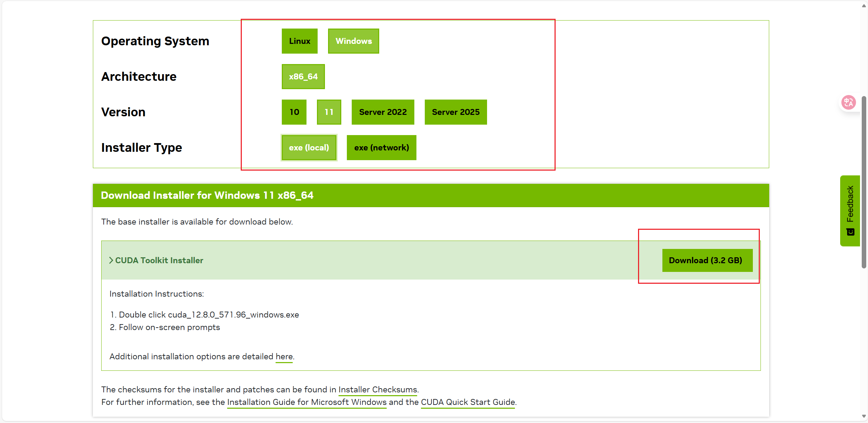The height and width of the screenshot is (423, 868).
Task: Click the pink translate extension icon
Action: coord(849,103)
